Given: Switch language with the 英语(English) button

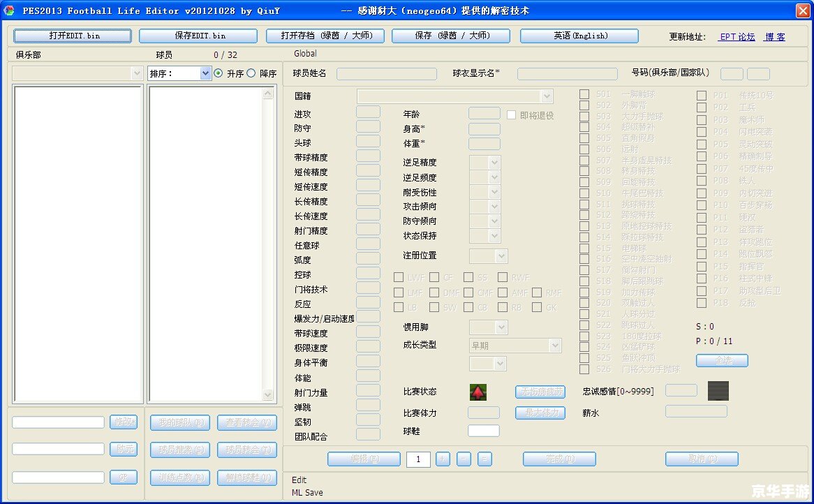Looking at the screenshot, I should (579, 36).
